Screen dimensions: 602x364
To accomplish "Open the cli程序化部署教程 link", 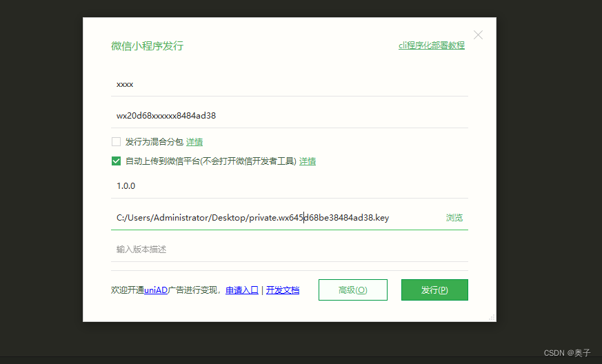I will pos(432,45).
